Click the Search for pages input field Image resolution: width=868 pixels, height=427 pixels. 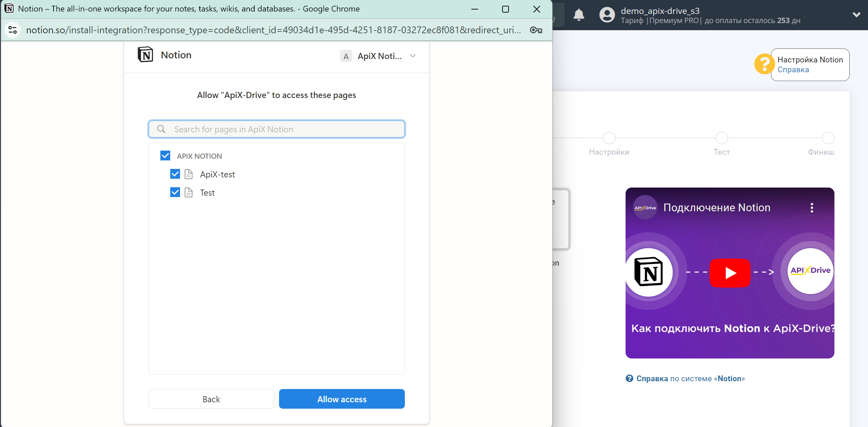click(277, 129)
